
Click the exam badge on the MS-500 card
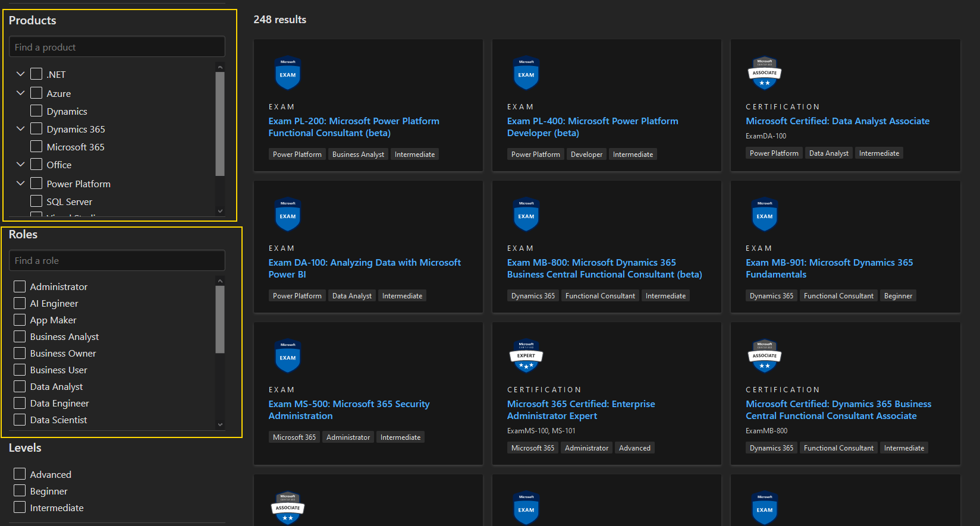click(x=288, y=355)
